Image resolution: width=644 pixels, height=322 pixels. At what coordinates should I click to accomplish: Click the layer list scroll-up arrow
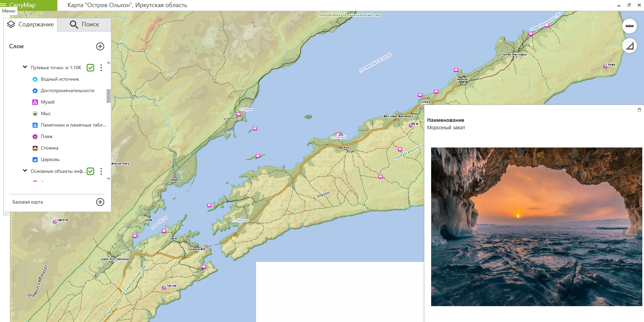[109, 63]
